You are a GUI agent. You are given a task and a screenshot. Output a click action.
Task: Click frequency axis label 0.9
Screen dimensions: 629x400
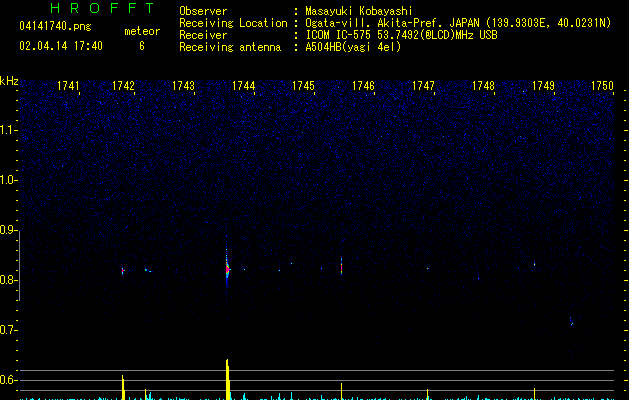click(8, 230)
